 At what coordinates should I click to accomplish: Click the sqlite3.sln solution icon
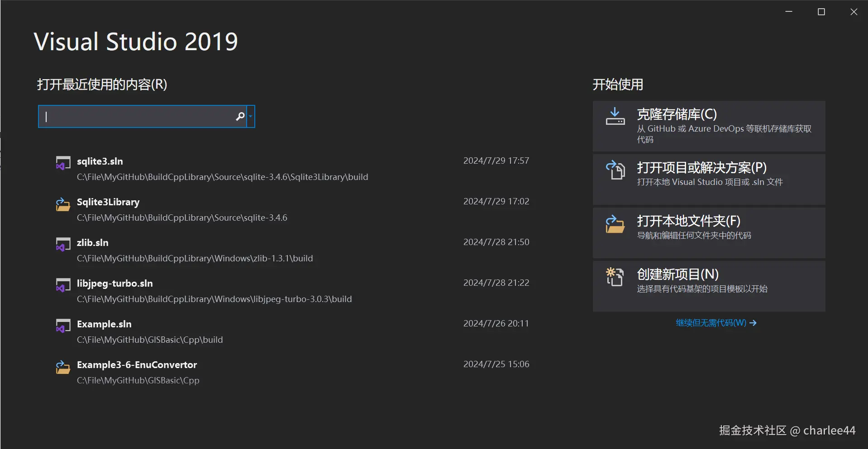(x=63, y=163)
